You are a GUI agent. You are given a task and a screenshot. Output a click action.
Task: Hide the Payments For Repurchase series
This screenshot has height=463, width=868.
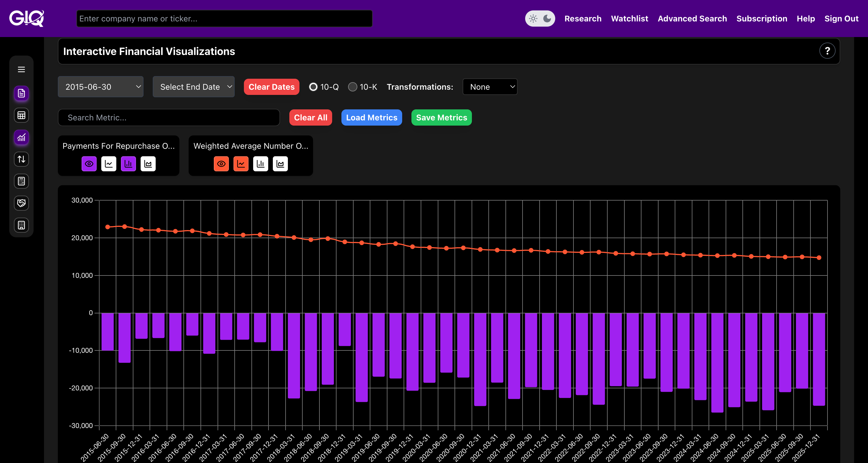click(x=89, y=164)
